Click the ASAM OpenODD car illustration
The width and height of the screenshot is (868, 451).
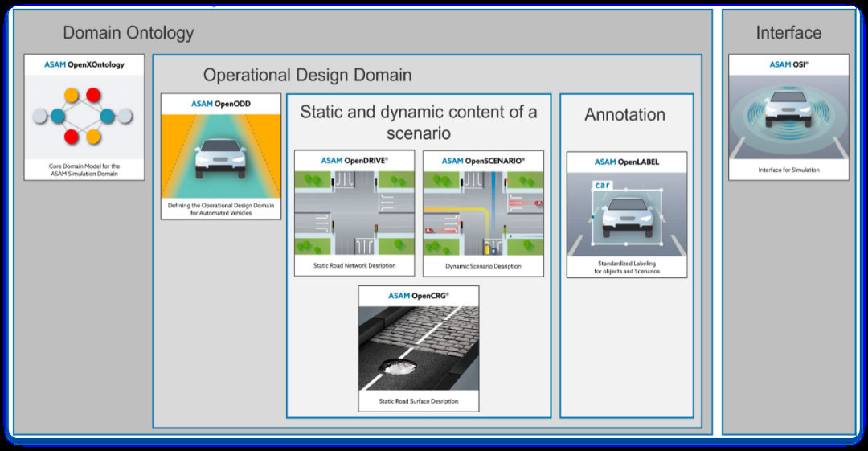click(x=221, y=156)
